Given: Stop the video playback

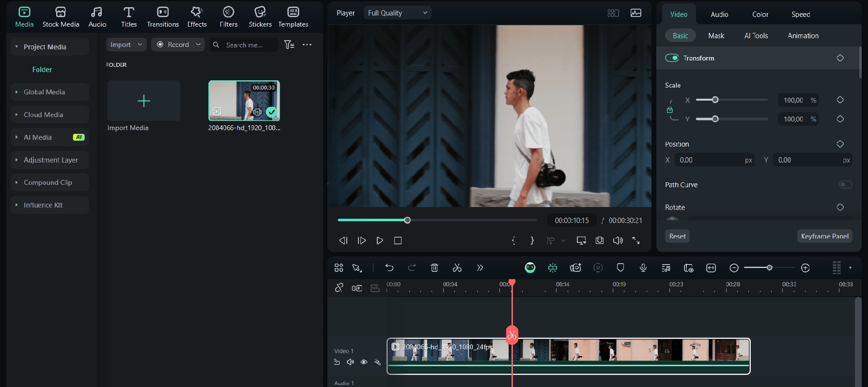Looking at the screenshot, I should click(398, 240).
